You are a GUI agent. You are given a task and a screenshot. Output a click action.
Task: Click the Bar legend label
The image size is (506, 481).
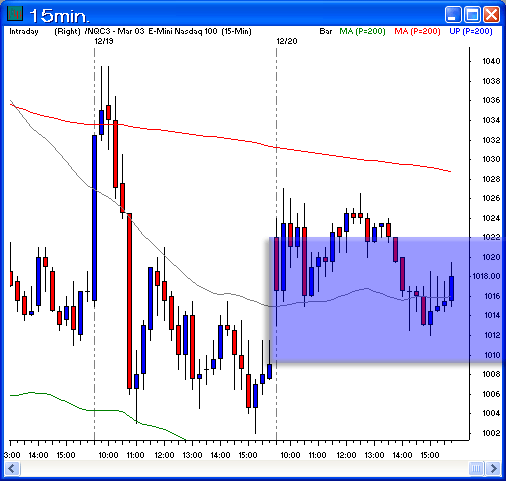(326, 31)
